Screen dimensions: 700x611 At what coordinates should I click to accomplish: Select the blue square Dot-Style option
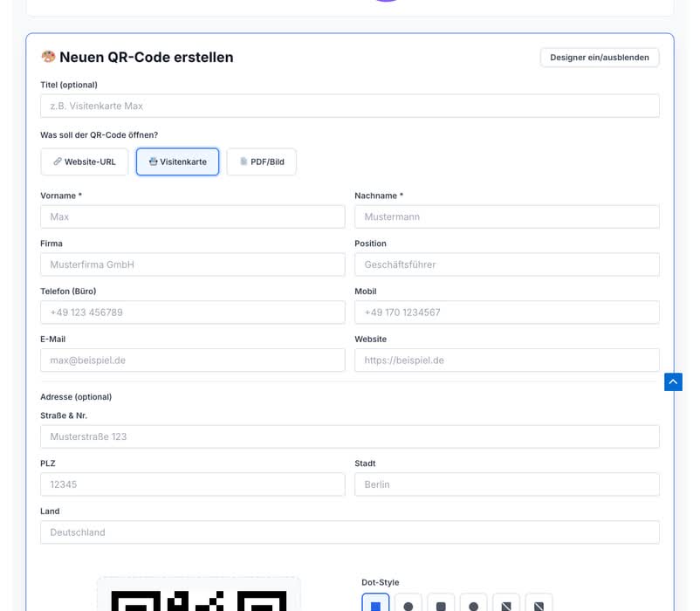click(375, 604)
